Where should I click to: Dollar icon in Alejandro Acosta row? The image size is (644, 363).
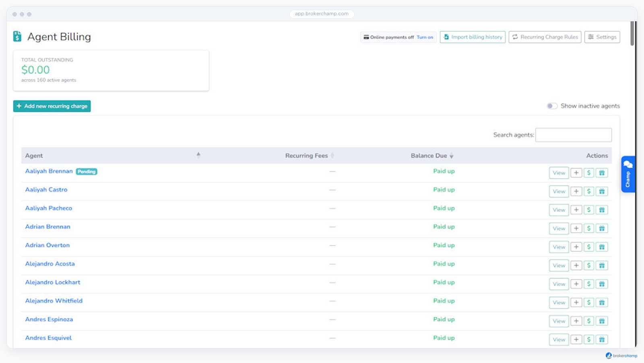click(589, 265)
